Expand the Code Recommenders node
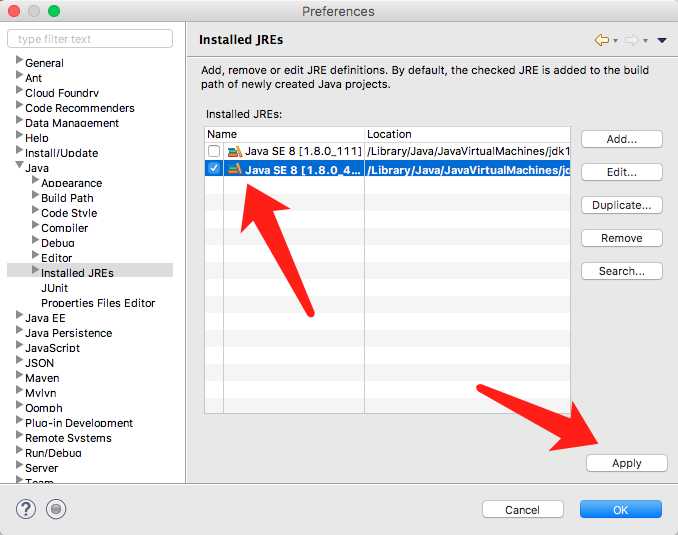Screen dimensions: 678x535 pyautogui.click(x=19, y=104)
